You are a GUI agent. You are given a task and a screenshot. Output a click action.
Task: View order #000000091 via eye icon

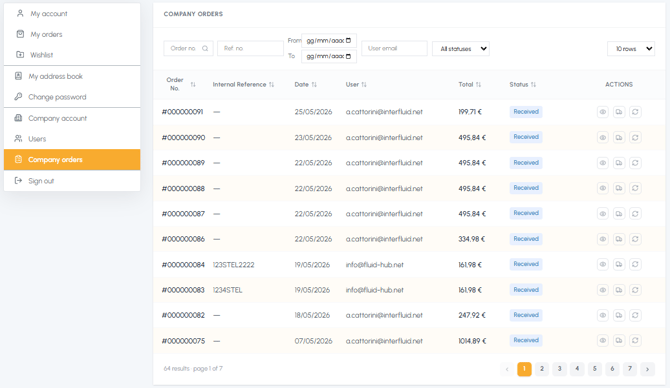(602, 112)
